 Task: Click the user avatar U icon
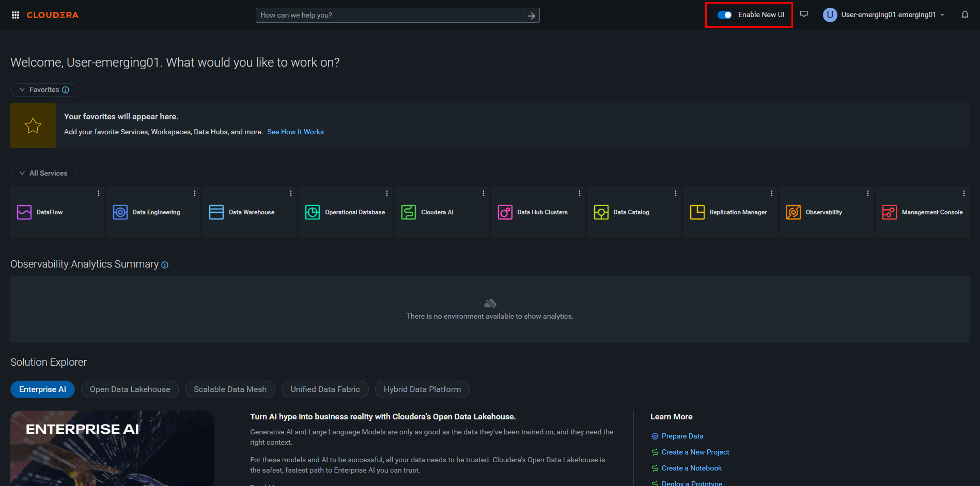coord(830,15)
